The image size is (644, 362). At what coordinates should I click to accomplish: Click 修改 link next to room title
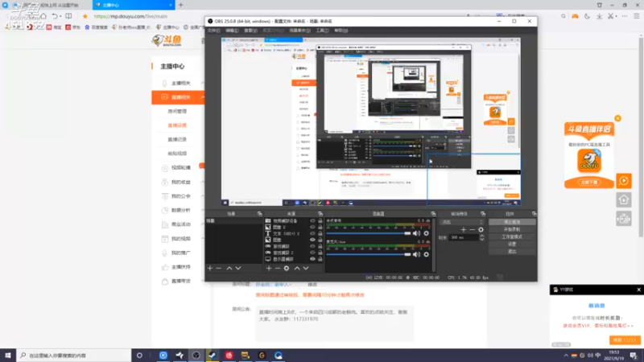pos(312,285)
